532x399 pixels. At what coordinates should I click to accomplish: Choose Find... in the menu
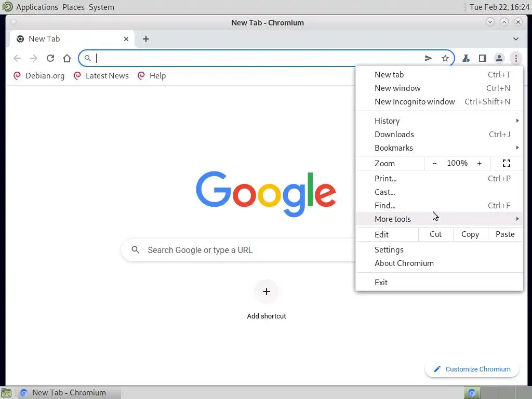pyautogui.click(x=440, y=206)
